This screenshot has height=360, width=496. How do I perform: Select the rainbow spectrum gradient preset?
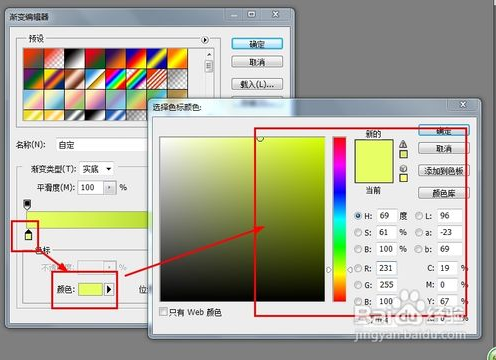116,79
